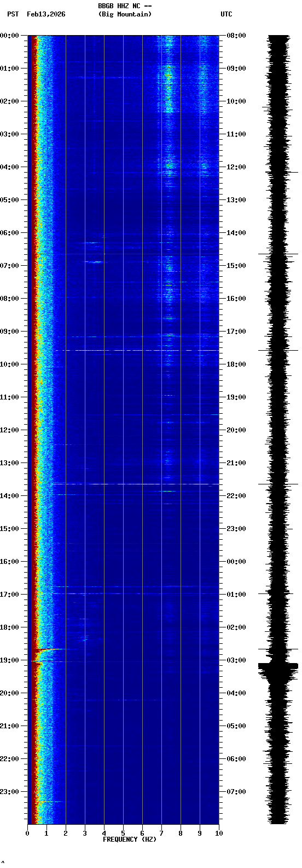The height and width of the screenshot is (868, 302).
Task: Click the 15:00 PST time label
Action: pyautogui.click(x=10, y=529)
